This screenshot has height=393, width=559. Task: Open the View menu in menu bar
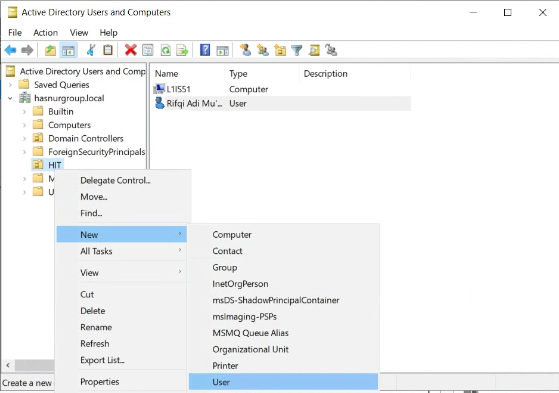[79, 33]
